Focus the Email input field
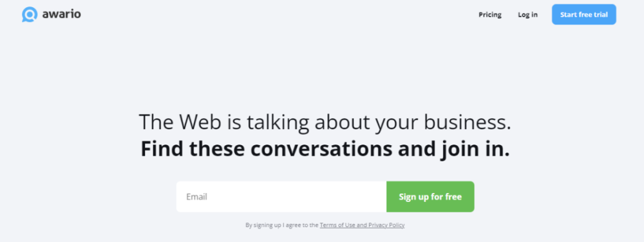The height and width of the screenshot is (242, 644). click(281, 197)
